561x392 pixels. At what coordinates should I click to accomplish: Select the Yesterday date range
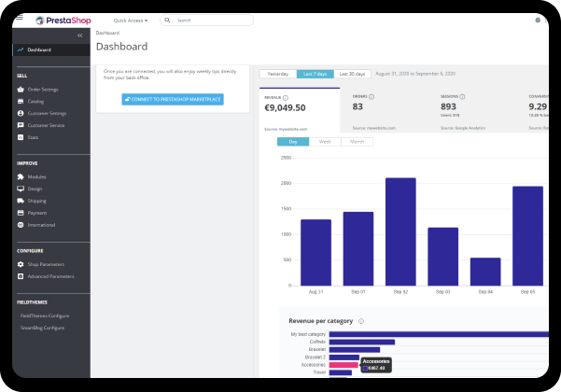(x=278, y=73)
